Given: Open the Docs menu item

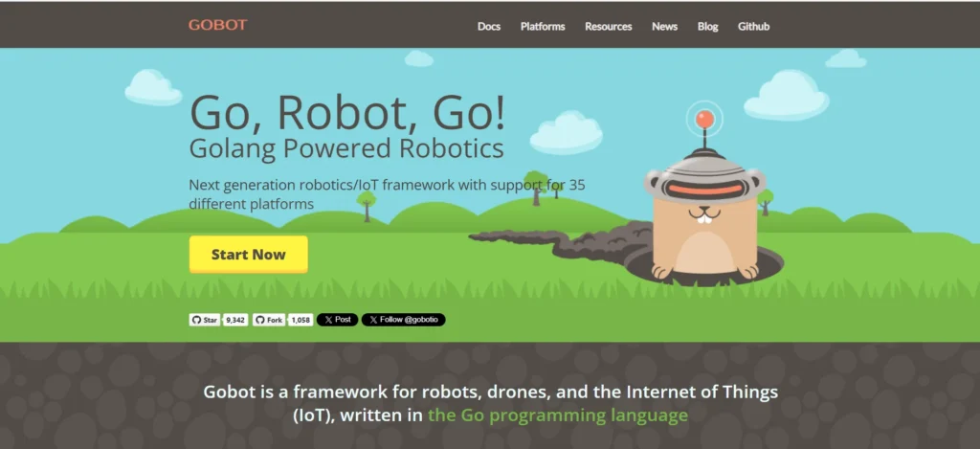Looking at the screenshot, I should point(489,26).
